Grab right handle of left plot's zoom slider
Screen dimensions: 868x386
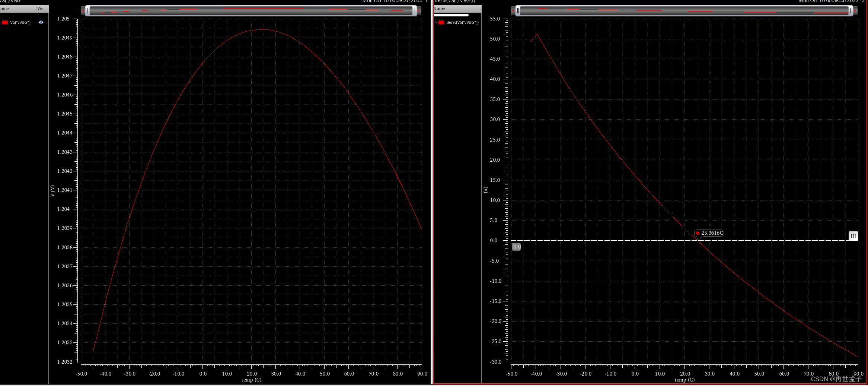[x=414, y=11]
